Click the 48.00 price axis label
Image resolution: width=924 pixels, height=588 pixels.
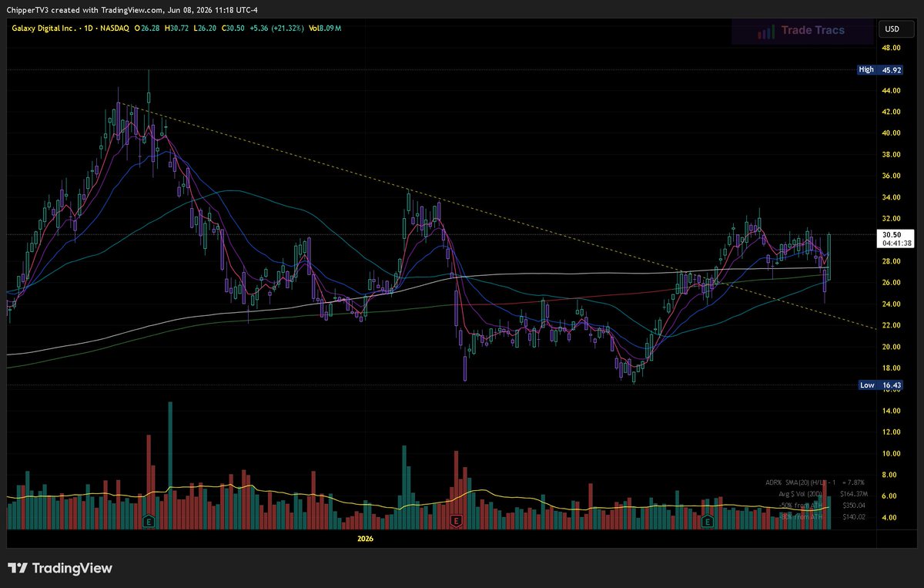[892, 48]
